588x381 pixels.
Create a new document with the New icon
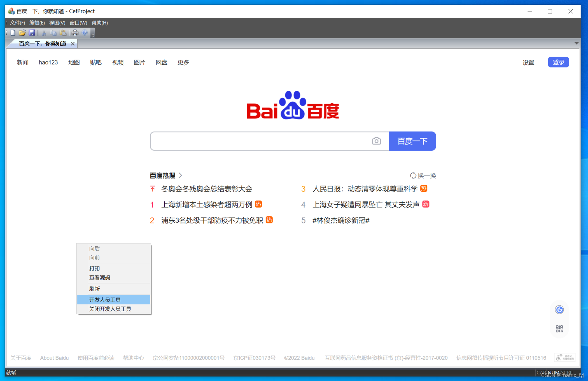click(13, 33)
